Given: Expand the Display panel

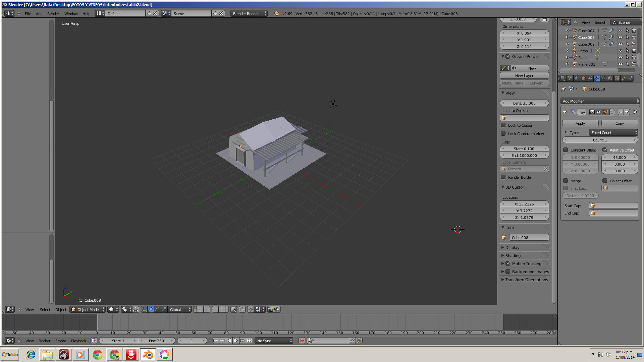Looking at the screenshot, I should click(x=512, y=247).
